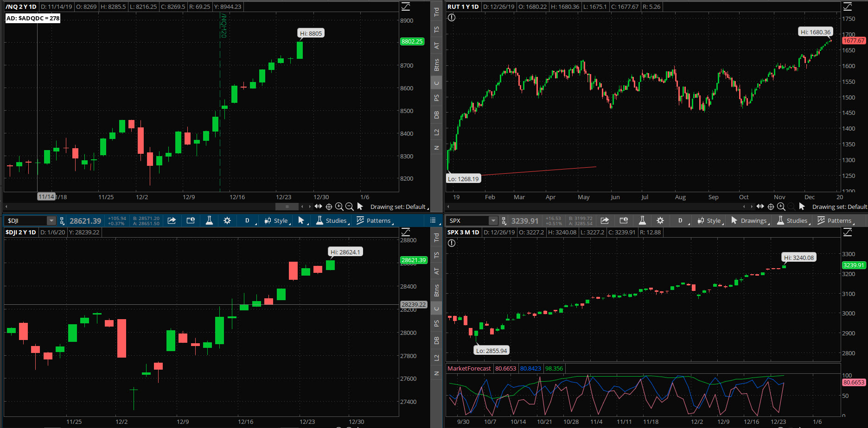Toggle TS side panel beside /NQ chart
This screenshot has height=428, width=868.
pyautogui.click(x=436, y=29)
